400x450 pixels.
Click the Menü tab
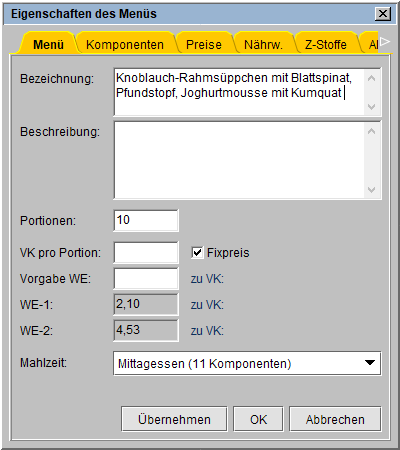click(48, 44)
